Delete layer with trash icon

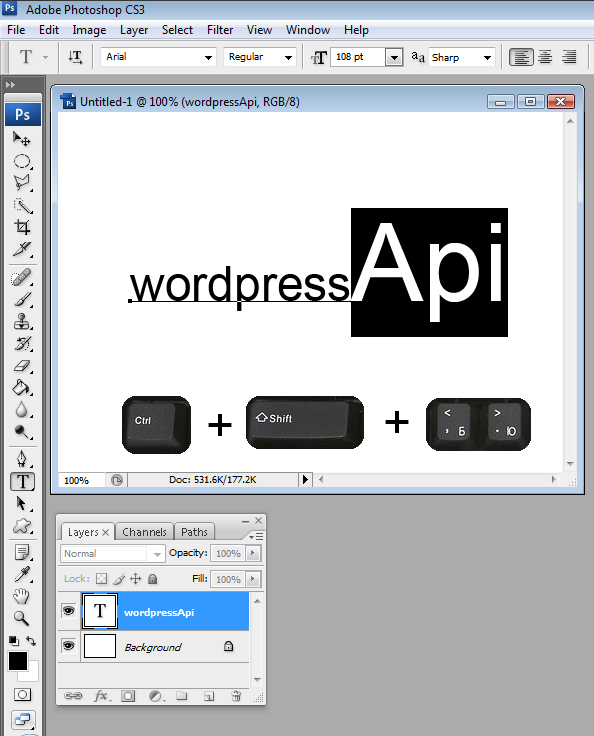pos(236,696)
